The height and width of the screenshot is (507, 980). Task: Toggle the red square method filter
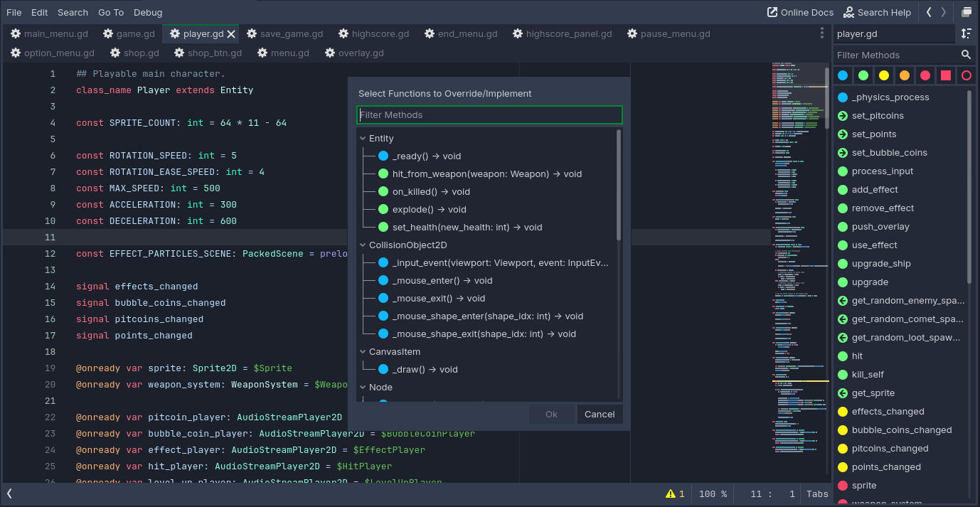(x=945, y=75)
